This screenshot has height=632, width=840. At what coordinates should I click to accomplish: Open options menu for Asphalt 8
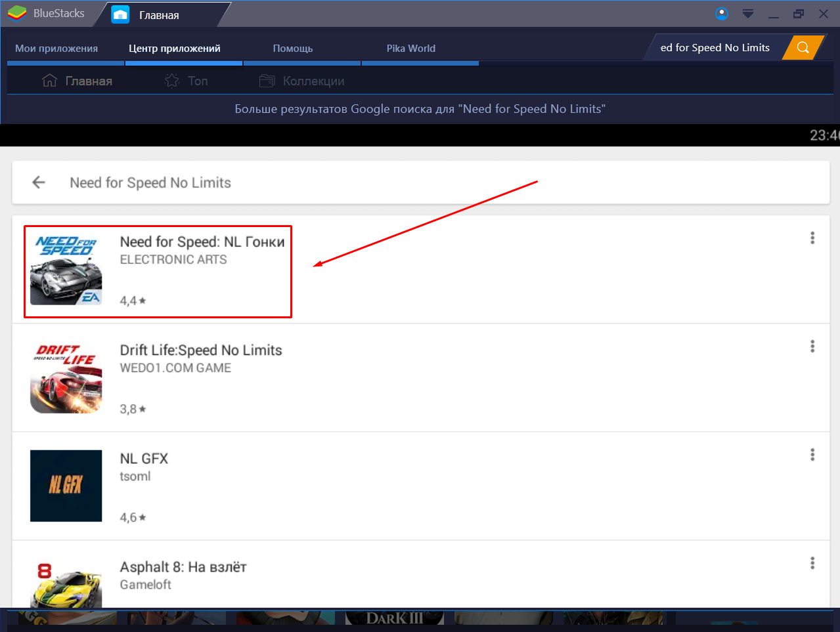[x=812, y=562]
